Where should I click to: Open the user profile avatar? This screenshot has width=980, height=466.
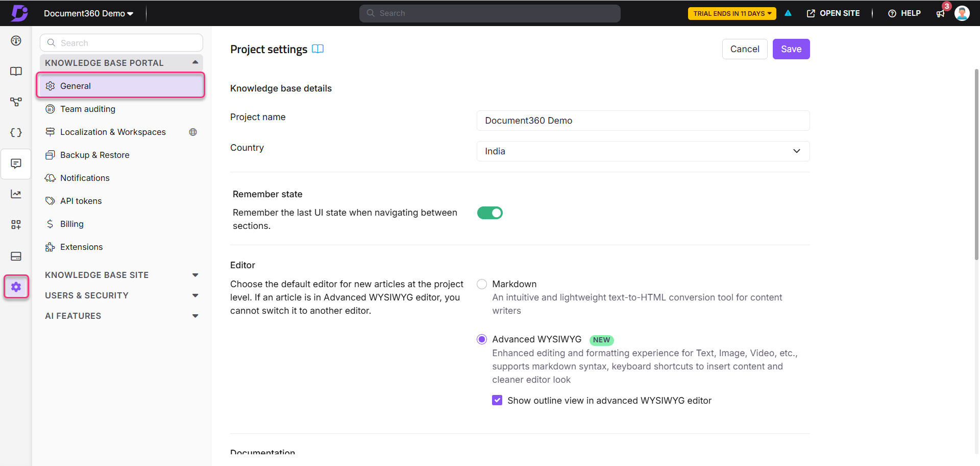pyautogui.click(x=962, y=13)
